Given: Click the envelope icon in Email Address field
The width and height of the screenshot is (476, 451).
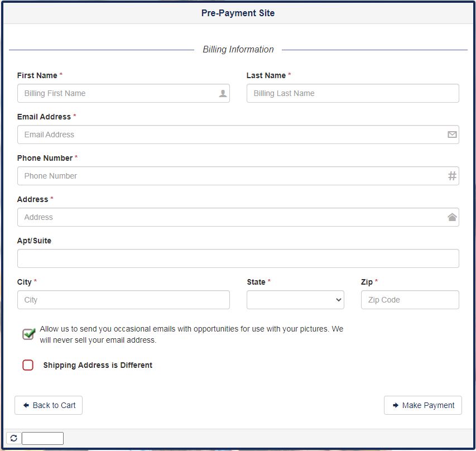Looking at the screenshot, I should click(452, 135).
